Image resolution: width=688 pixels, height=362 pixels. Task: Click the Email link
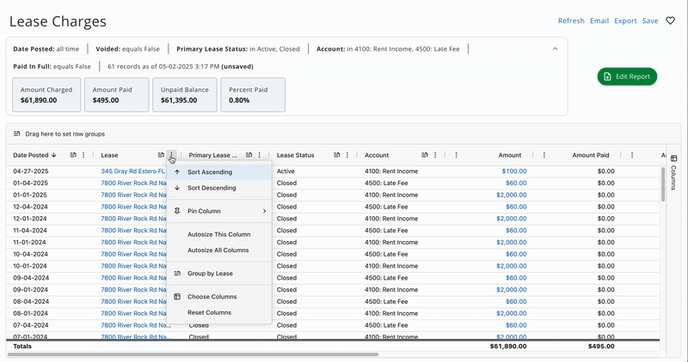tap(599, 21)
